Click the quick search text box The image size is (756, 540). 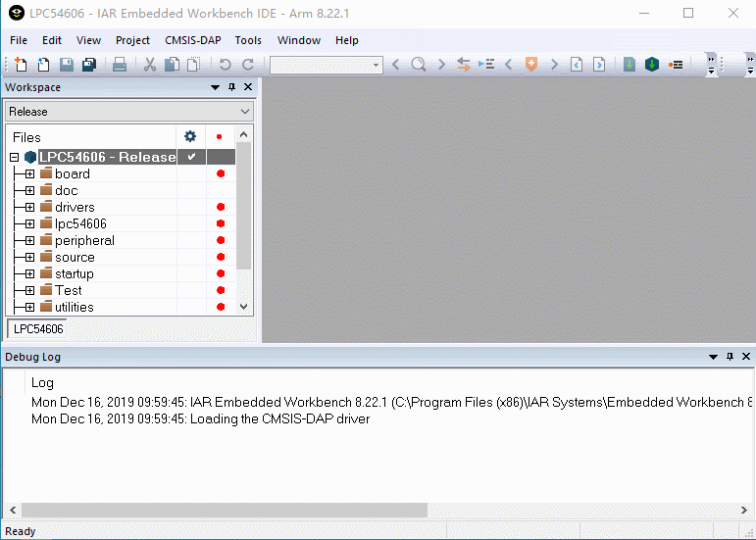click(x=321, y=65)
